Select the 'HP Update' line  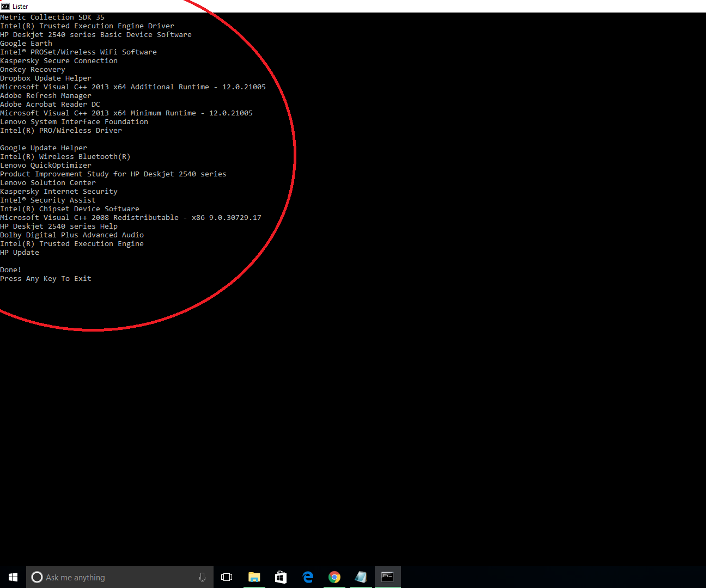click(20, 253)
